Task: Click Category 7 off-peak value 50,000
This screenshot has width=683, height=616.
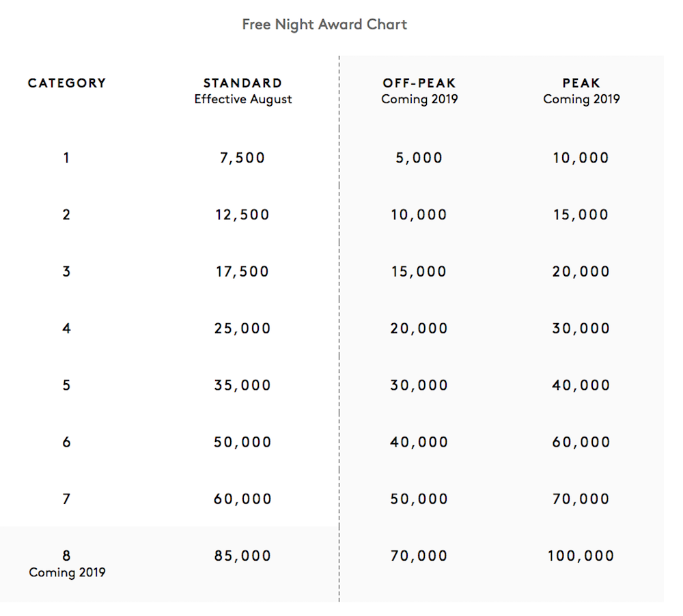Action: [x=419, y=499]
